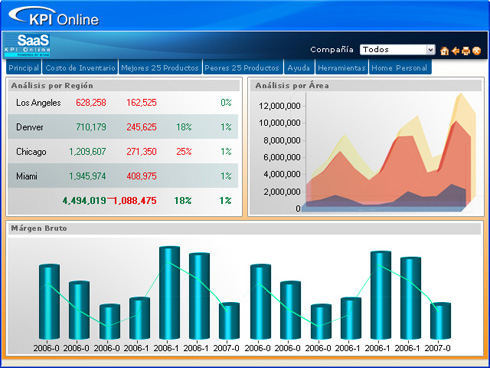
Task: Click the value 1,945,974 for Miami
Action: pyautogui.click(x=87, y=176)
